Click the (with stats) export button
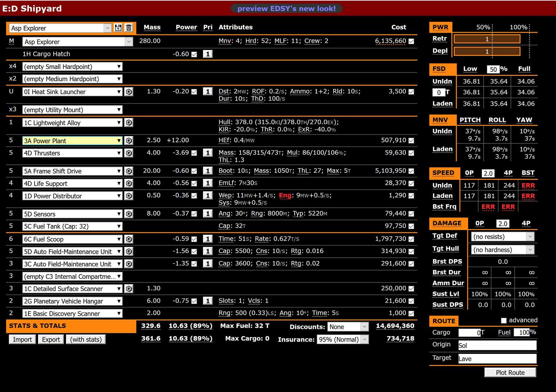This screenshot has width=556, height=392. (x=86, y=339)
